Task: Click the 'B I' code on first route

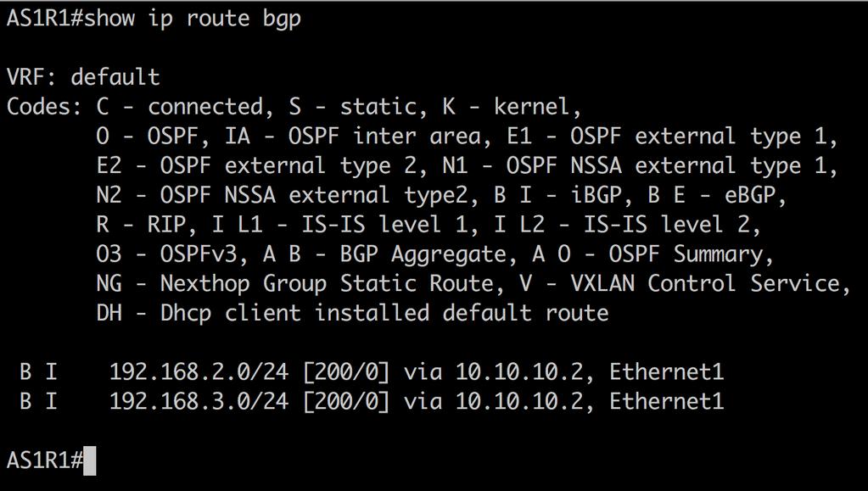Action: (38, 371)
